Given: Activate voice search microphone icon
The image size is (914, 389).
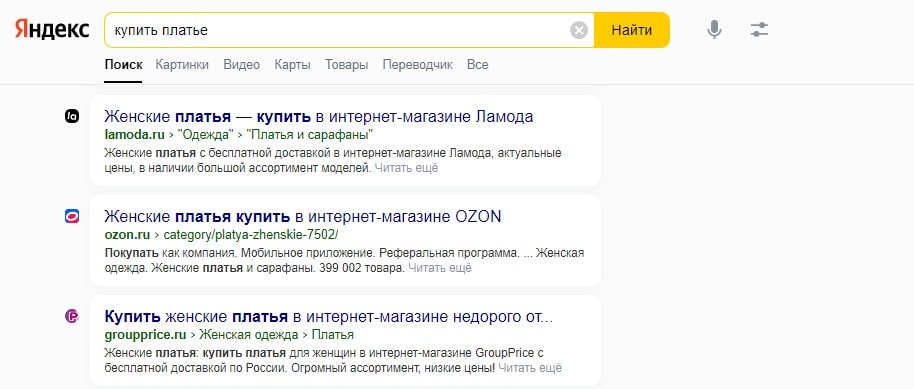Looking at the screenshot, I should click(714, 30).
